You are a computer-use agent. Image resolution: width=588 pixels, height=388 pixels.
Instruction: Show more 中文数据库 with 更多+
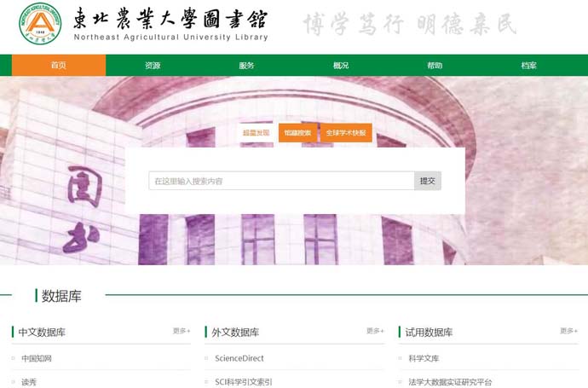click(x=182, y=331)
